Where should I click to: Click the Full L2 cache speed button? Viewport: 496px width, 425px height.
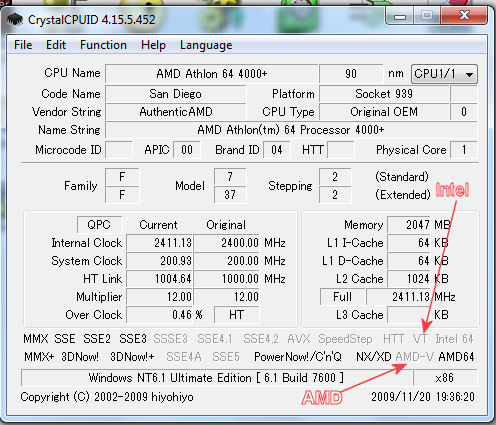tap(342, 297)
